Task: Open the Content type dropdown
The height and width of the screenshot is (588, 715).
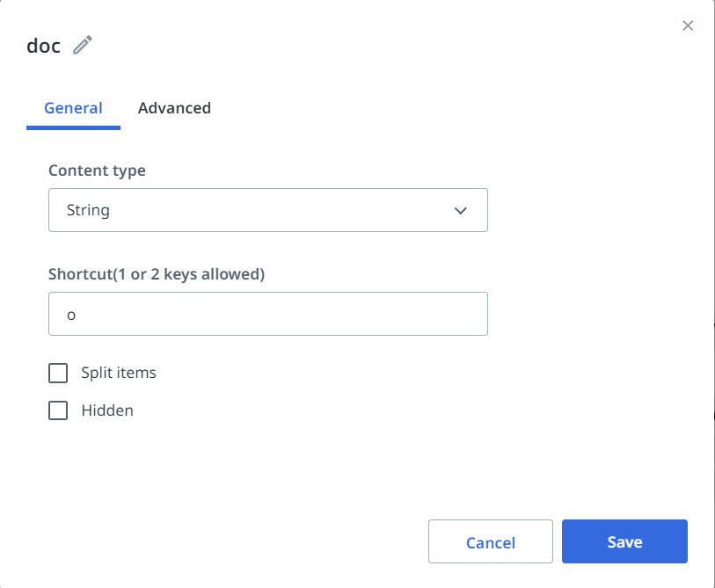Action: point(267,210)
